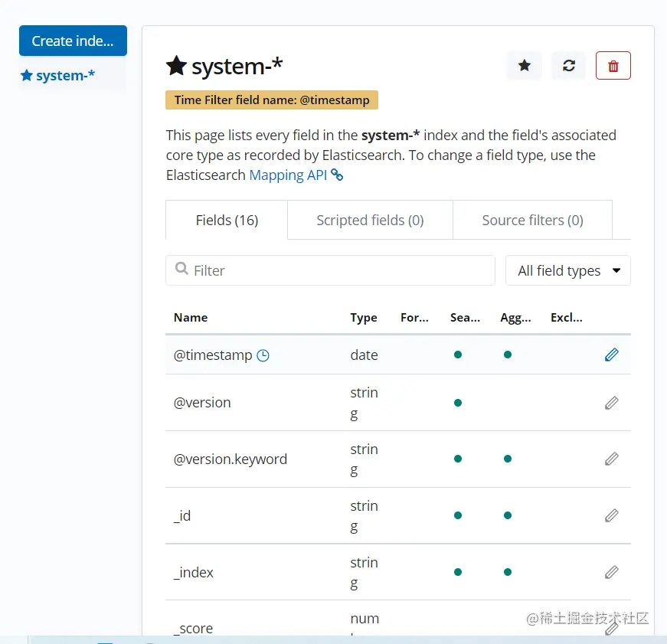This screenshot has height=644, width=667.
Task: Sort fields by Type column header
Action: (x=364, y=318)
